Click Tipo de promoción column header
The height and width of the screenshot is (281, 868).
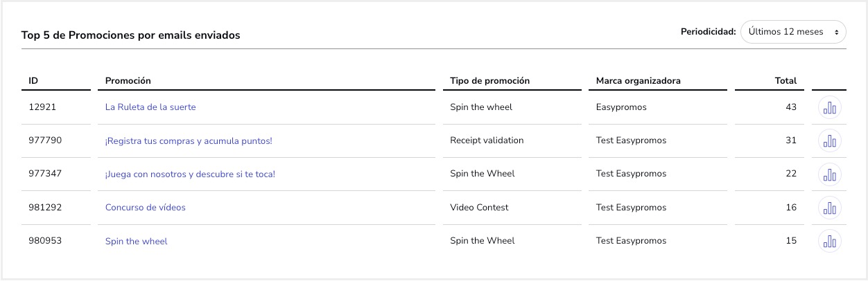pos(490,81)
